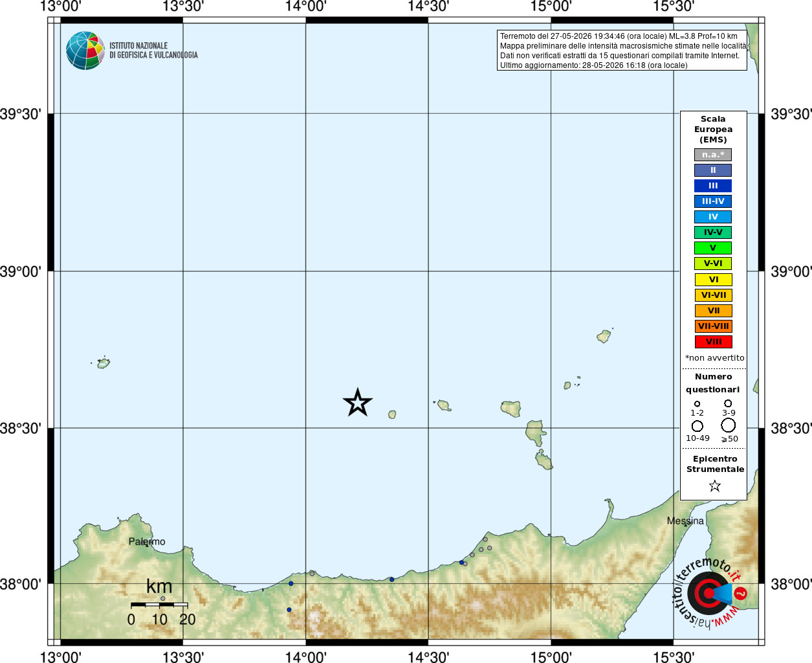Image resolution: width=812 pixels, height=663 pixels.
Task: Click the INGV globe logo
Action: click(85, 51)
